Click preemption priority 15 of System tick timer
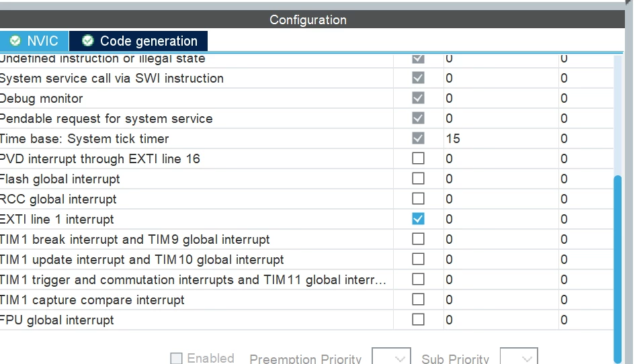Viewport: 635px width, 364px height. click(x=453, y=138)
